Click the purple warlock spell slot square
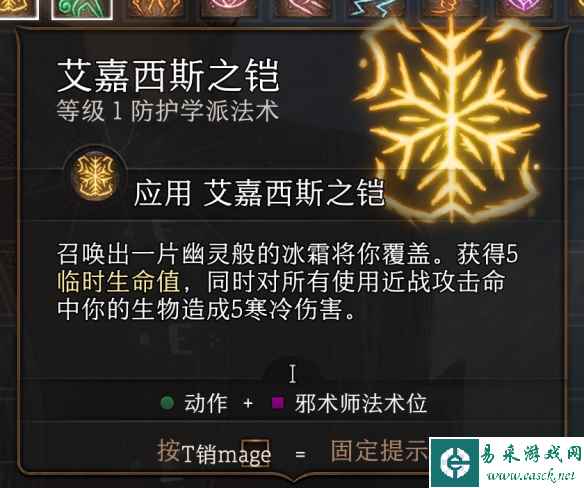584x488 pixels. [278, 403]
